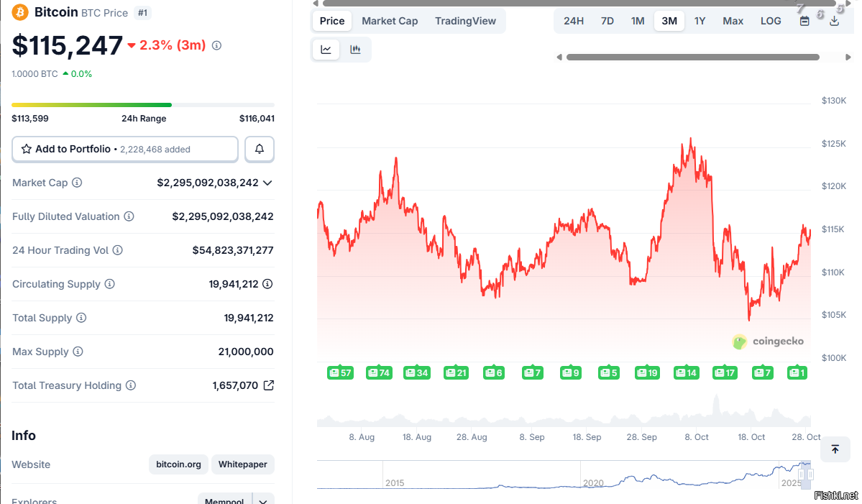The image size is (862, 504).
Task: Click the news marker labeled 74
Action: pos(379,372)
